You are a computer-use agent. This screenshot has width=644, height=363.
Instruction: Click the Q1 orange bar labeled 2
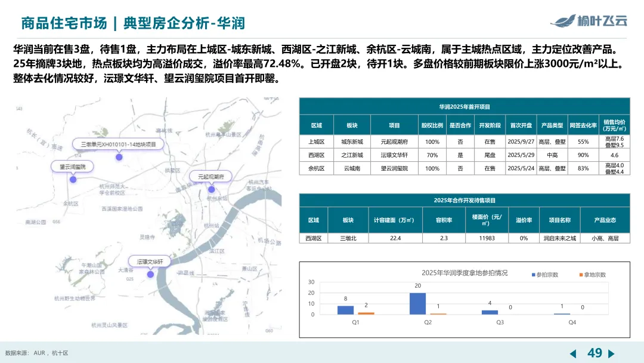click(366, 313)
